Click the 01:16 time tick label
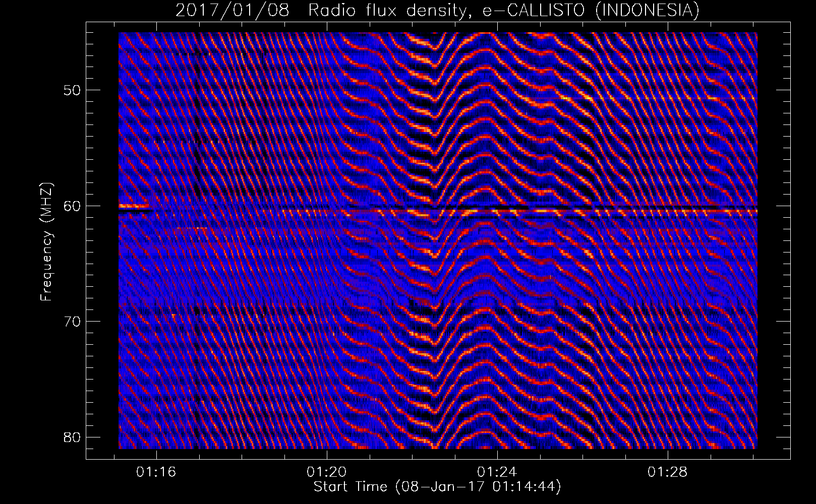 click(x=156, y=472)
